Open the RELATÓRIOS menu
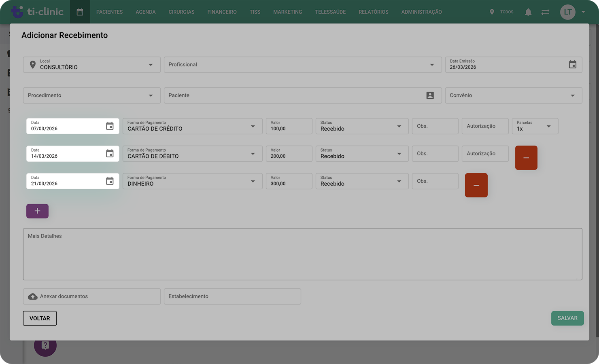Image resolution: width=599 pixels, height=364 pixels. click(x=373, y=12)
